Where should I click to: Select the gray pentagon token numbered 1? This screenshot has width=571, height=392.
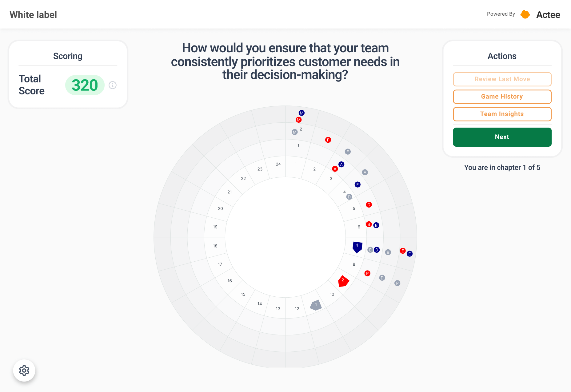(316, 305)
